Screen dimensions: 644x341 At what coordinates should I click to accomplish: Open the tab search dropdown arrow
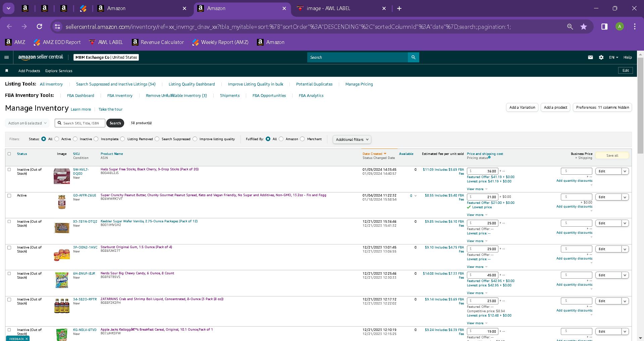[8, 8]
